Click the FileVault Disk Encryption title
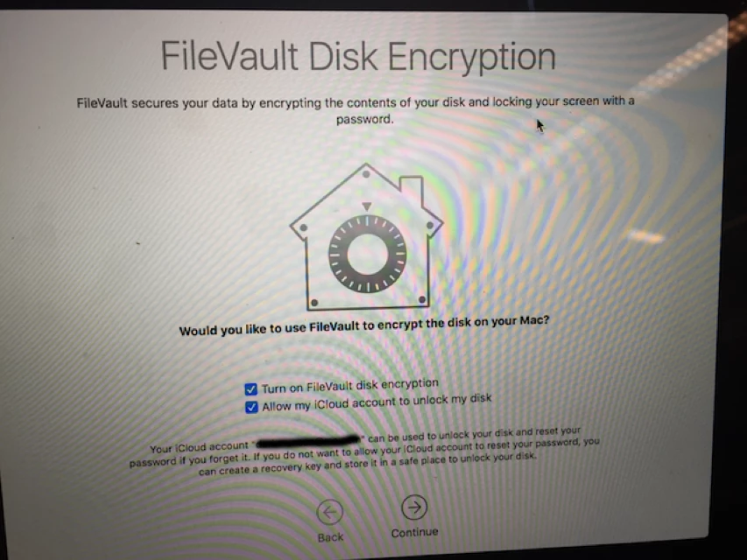747x560 pixels. (358, 57)
